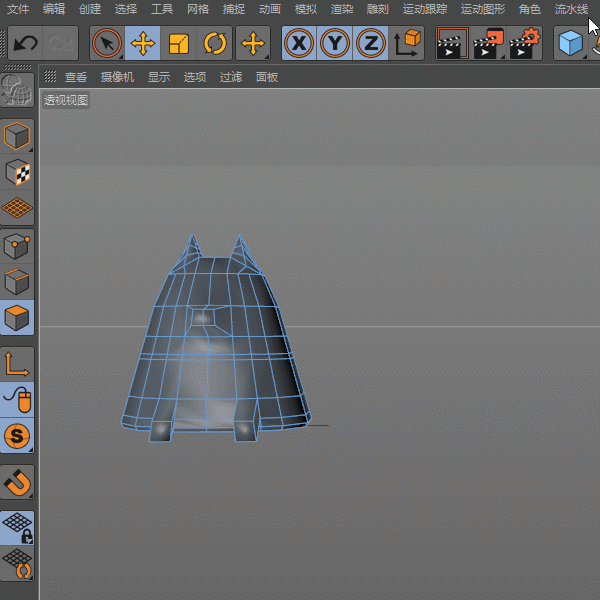The width and height of the screenshot is (600, 600).
Task: Render the active view
Action: point(453,43)
